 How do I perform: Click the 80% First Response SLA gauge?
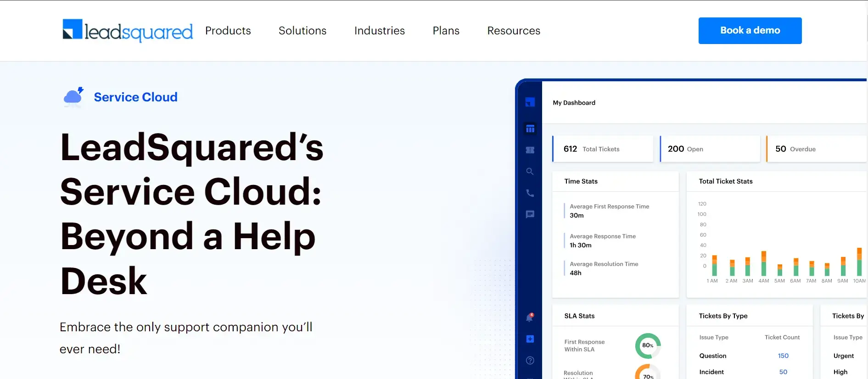pos(648,346)
